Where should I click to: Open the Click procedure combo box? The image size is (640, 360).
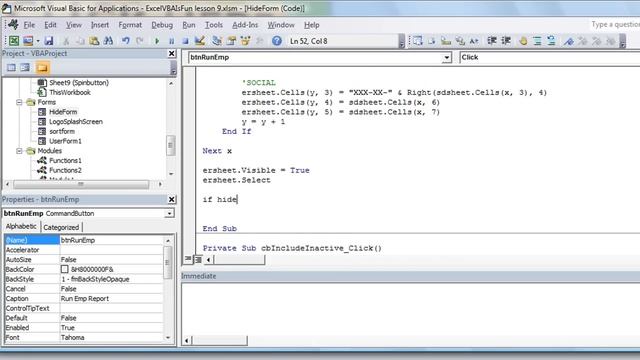[549, 58]
